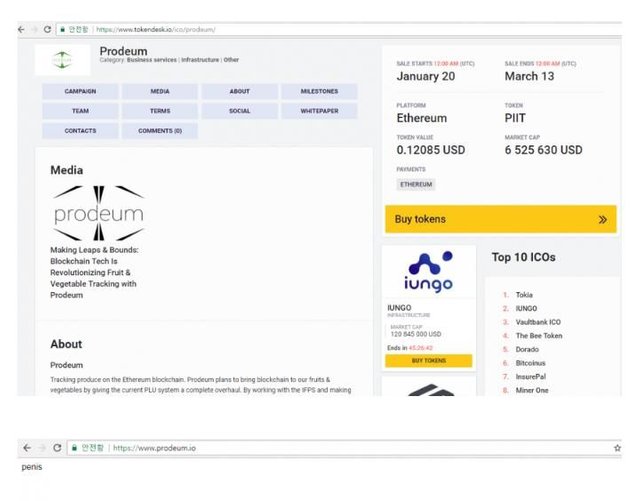The width and height of the screenshot is (640, 501).
Task: Select Miner One in Top 10 ICOs
Action: [x=532, y=390]
